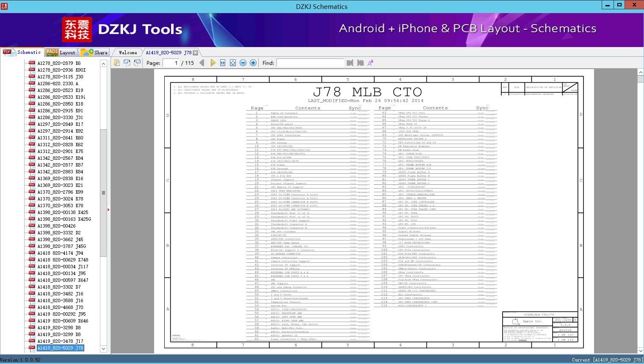The image size is (644, 364).
Task: Click the red sidebar collapse arrow
Action: [x=108, y=209]
